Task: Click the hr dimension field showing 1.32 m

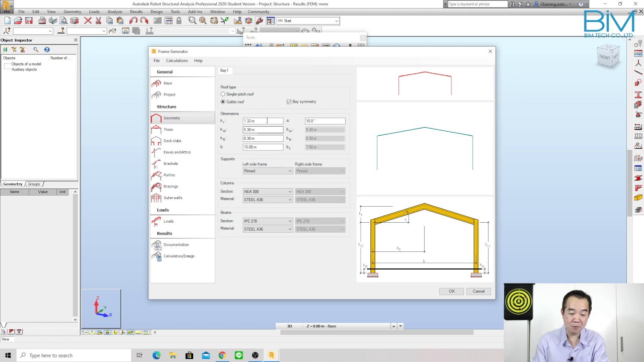Action: point(263,121)
